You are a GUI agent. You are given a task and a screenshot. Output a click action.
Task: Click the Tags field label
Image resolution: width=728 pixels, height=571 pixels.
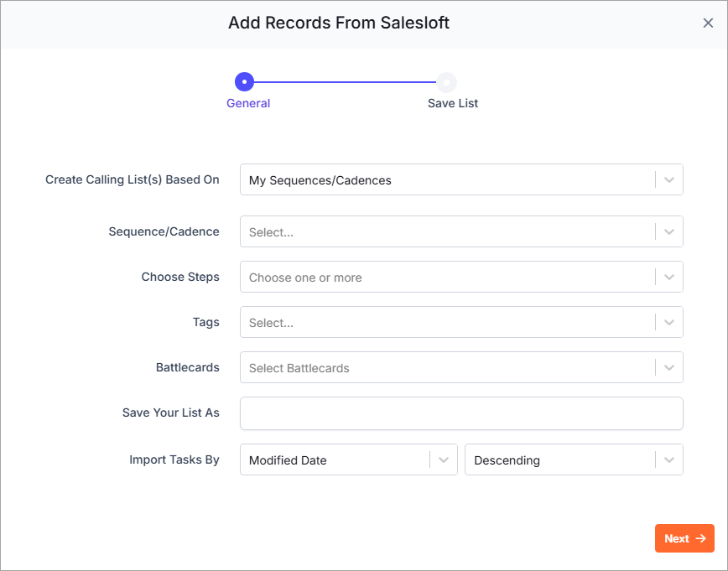coord(206,322)
